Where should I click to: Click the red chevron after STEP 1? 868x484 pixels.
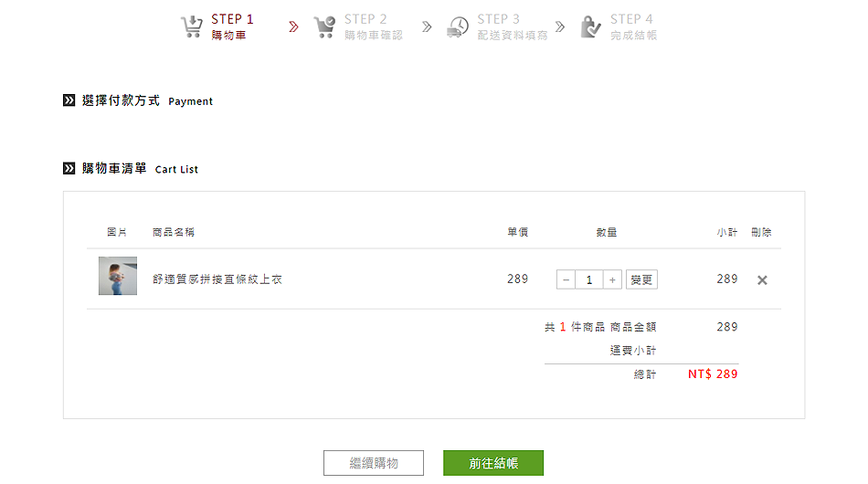[x=293, y=26]
